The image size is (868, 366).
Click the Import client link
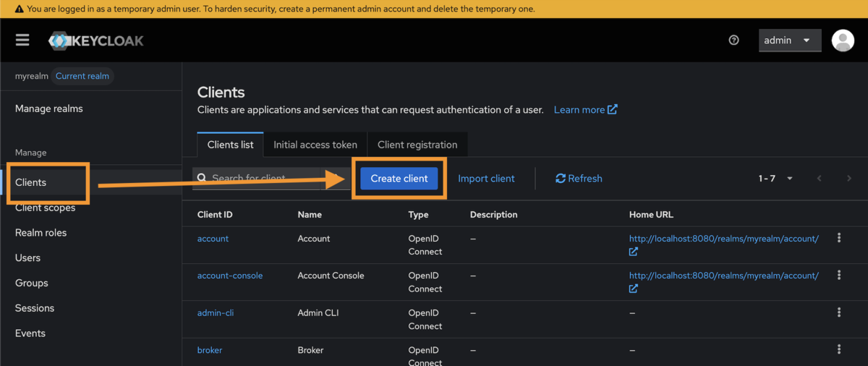[486, 179]
